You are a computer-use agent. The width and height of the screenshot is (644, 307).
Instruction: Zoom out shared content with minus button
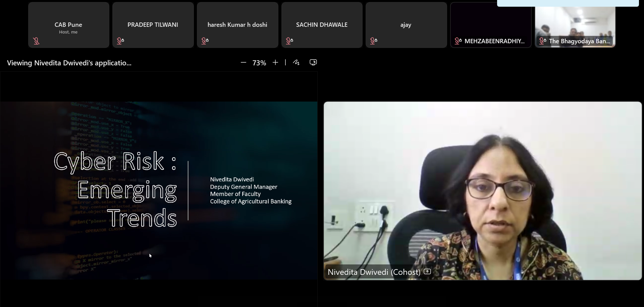244,63
